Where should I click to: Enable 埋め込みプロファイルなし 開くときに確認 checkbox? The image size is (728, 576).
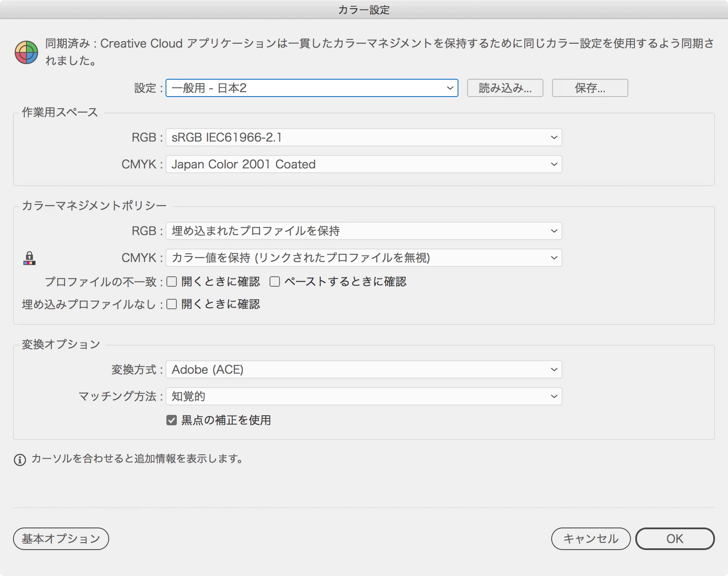pos(172,304)
